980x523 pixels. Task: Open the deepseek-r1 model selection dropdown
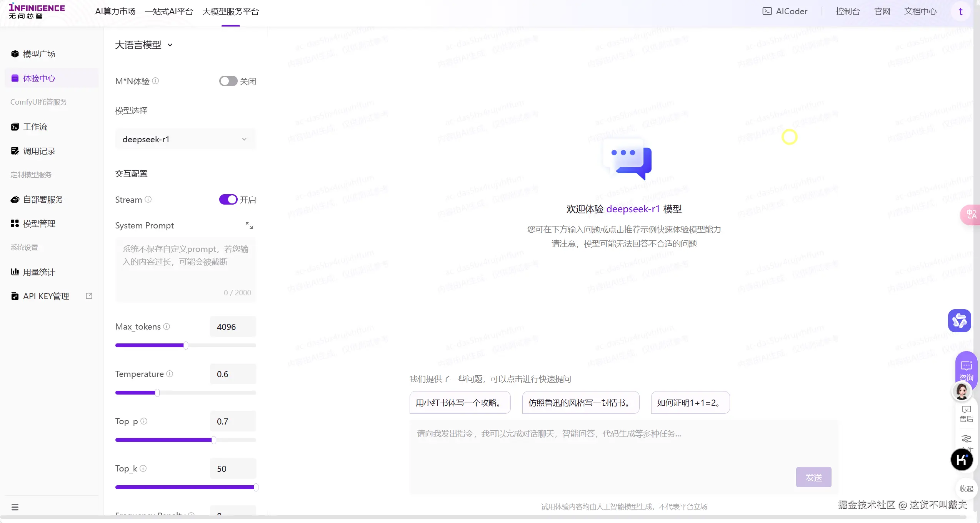tap(185, 139)
